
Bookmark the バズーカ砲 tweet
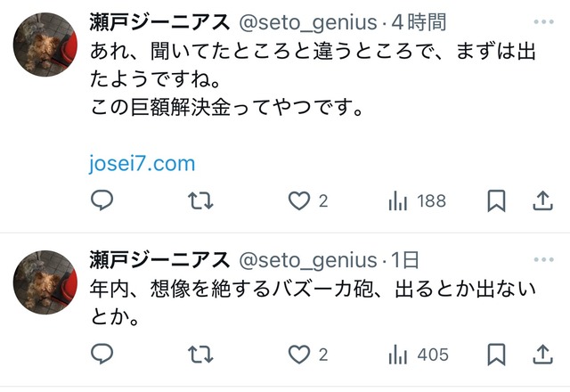click(497, 355)
